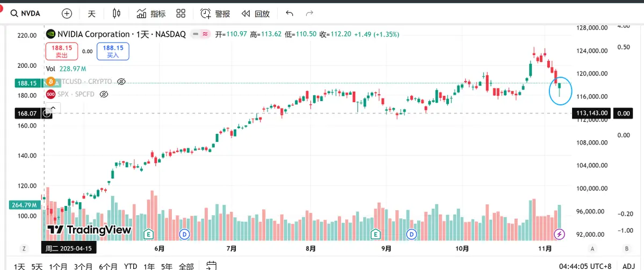Click the NVIDIA logo in the legend
Screen dimensions: 644x270
click(x=51, y=34)
